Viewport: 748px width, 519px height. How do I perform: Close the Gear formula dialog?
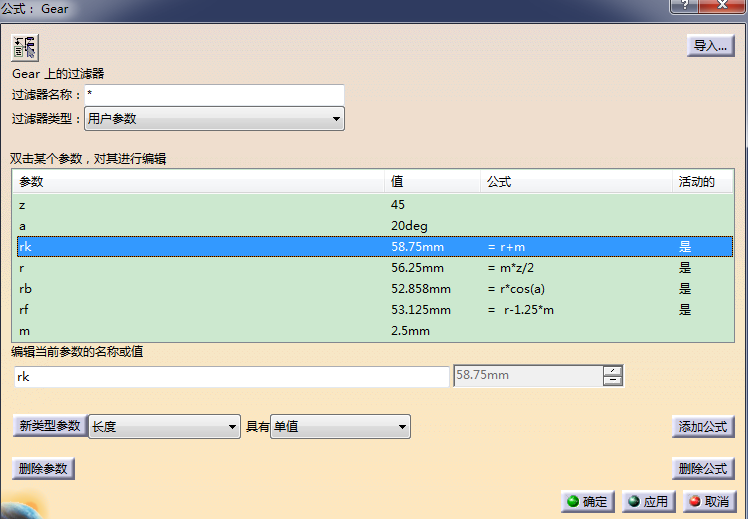tap(723, 7)
